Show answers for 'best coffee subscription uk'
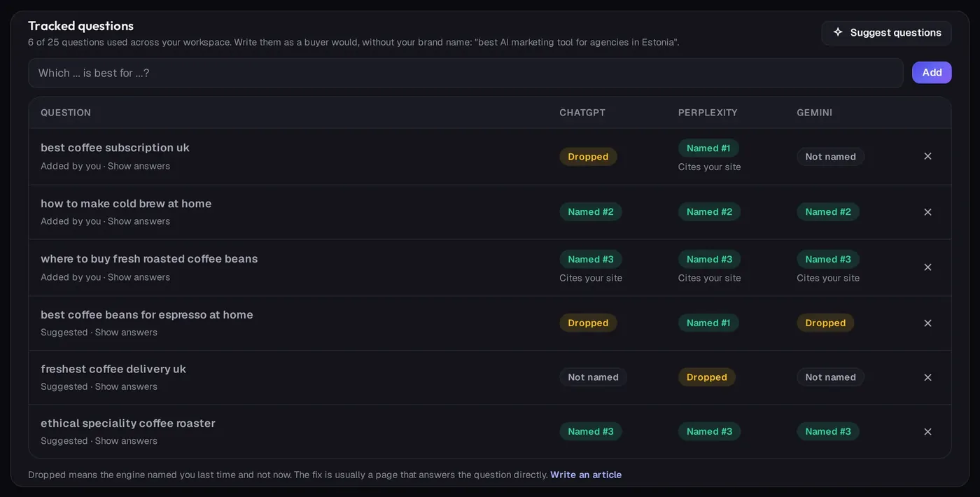This screenshot has height=497, width=980. point(139,166)
